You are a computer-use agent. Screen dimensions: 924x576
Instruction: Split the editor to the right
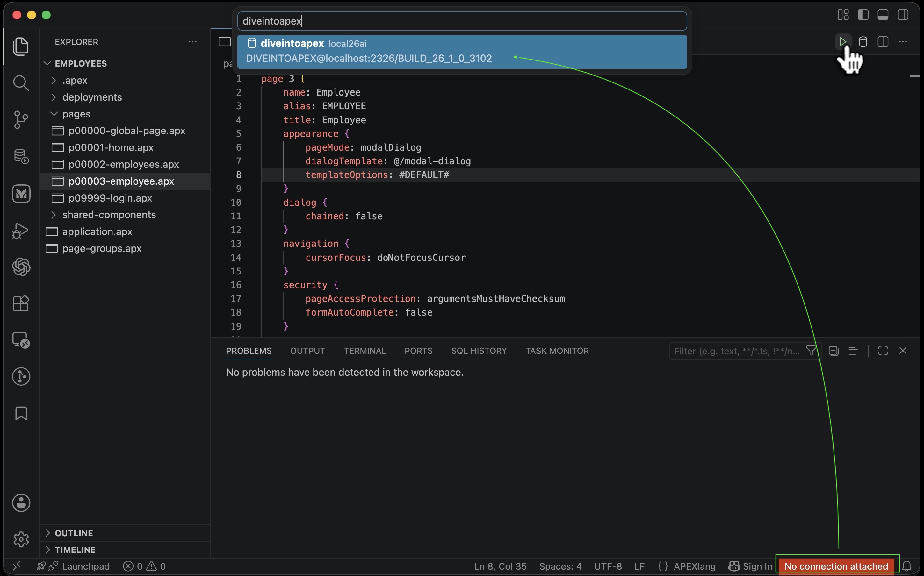click(883, 41)
